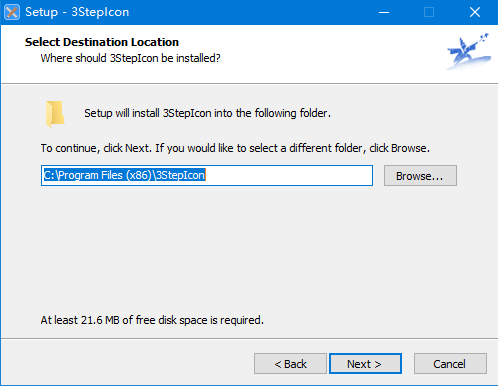Click the '21.6 MB of free disk space' text
This screenshot has height=386, width=498.
152,320
